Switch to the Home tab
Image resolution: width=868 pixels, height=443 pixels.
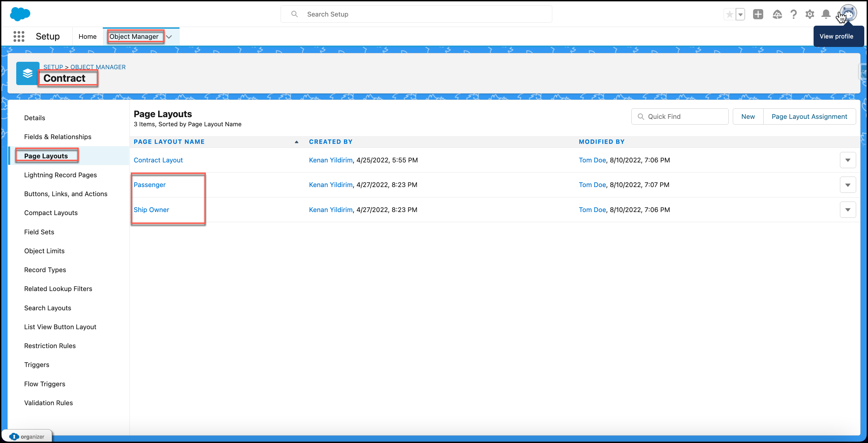88,36
